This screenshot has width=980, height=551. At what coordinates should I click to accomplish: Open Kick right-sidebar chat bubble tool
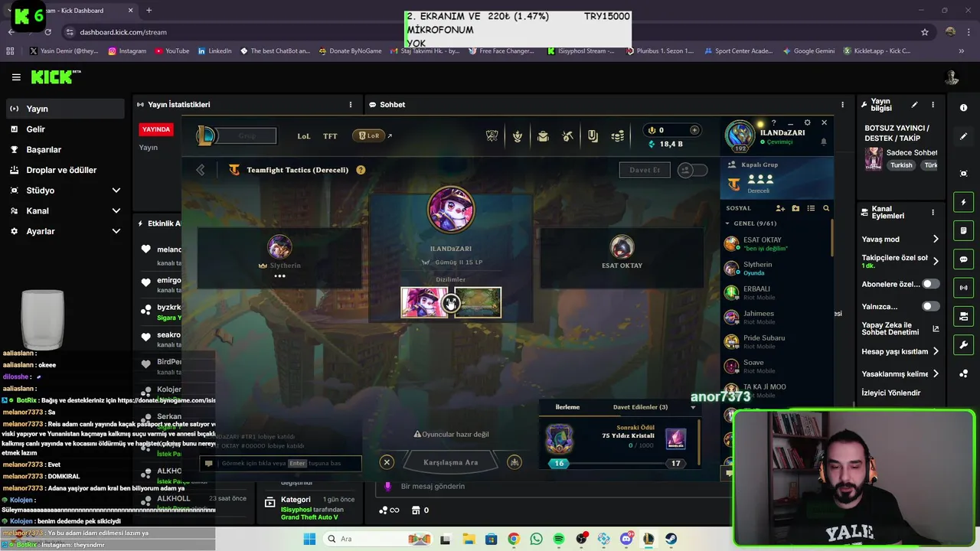964,259
